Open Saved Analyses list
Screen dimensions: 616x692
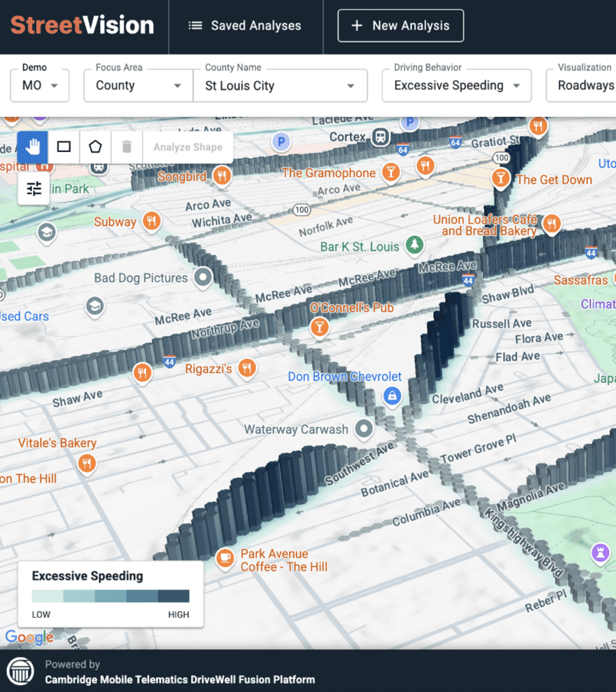[245, 26]
